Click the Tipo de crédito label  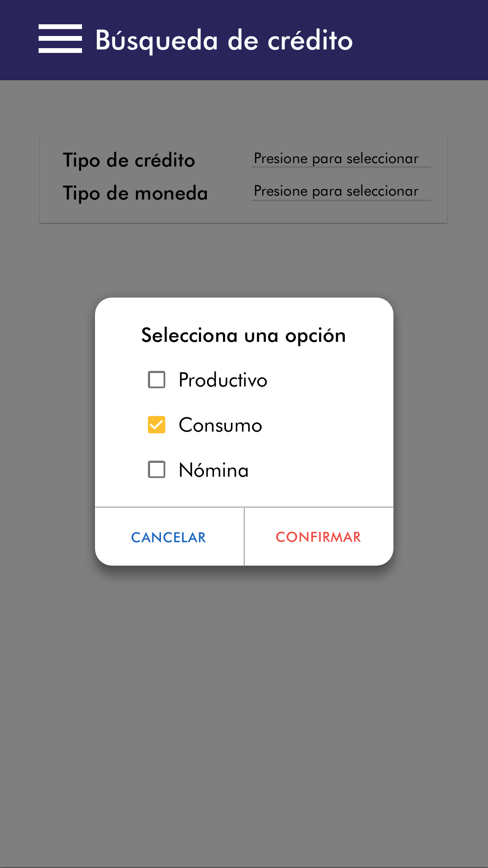click(129, 160)
